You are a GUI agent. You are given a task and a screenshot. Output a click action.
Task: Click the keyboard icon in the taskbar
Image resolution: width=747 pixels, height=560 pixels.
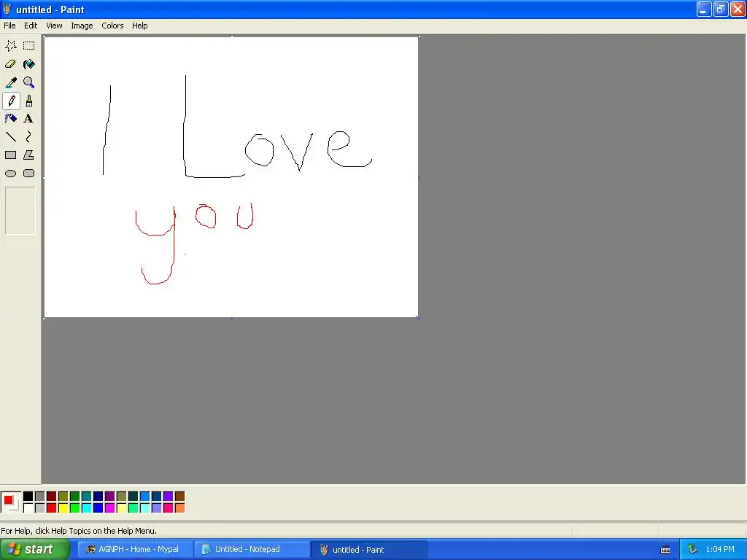coord(665,550)
